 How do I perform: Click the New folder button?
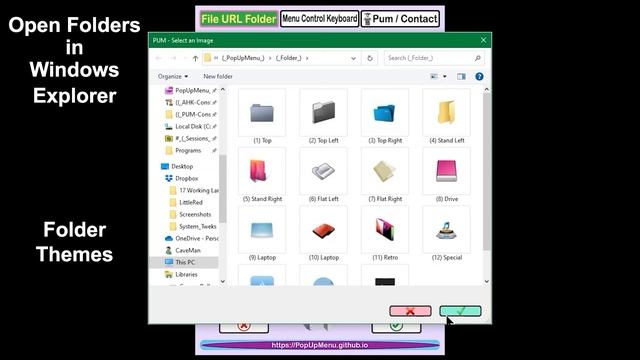point(218,76)
